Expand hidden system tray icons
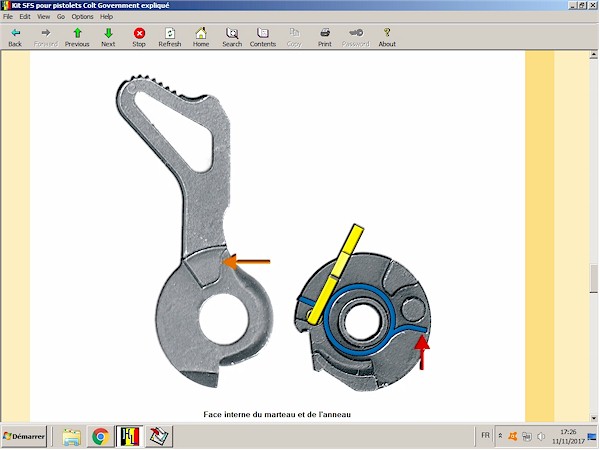600x450 pixels. 500,436
